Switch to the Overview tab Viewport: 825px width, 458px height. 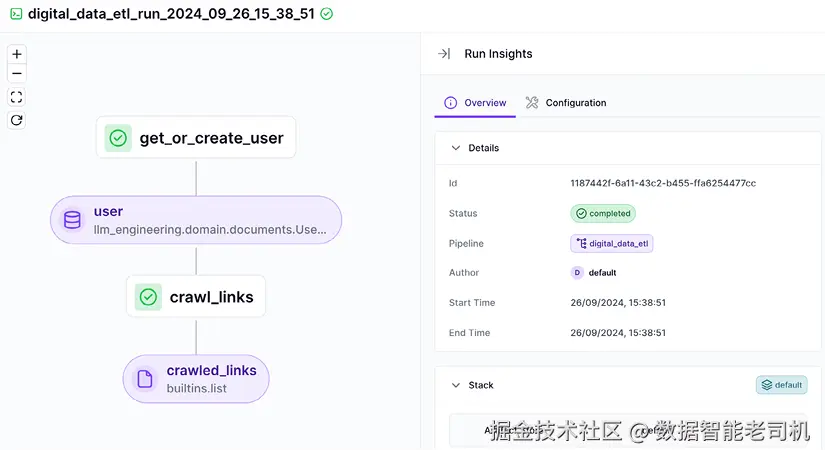[x=475, y=103]
